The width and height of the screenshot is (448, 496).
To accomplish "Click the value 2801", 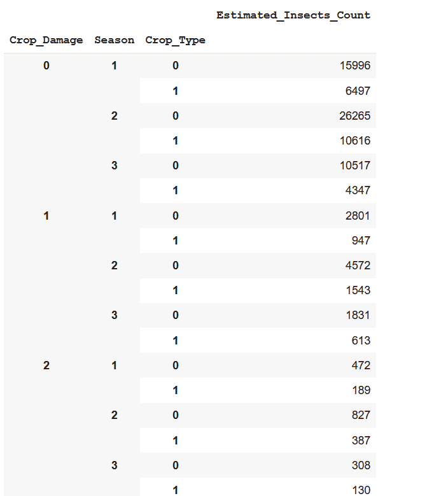I will pos(358,216).
